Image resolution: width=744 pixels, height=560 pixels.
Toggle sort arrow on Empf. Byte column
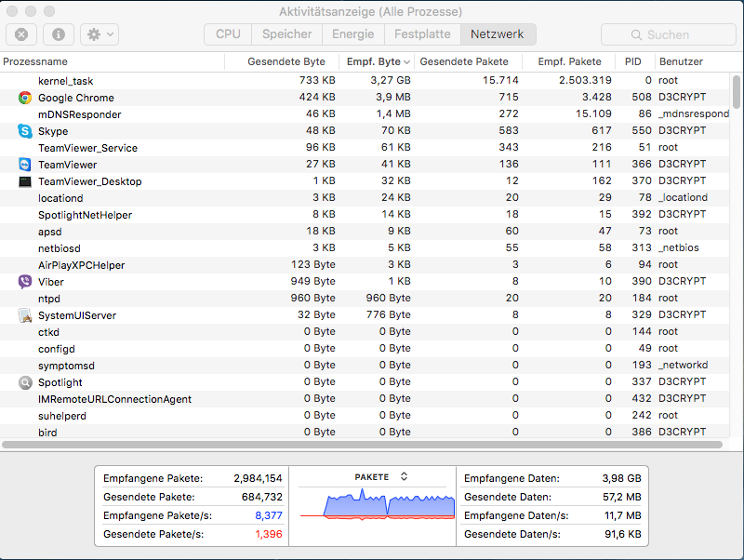pos(406,62)
